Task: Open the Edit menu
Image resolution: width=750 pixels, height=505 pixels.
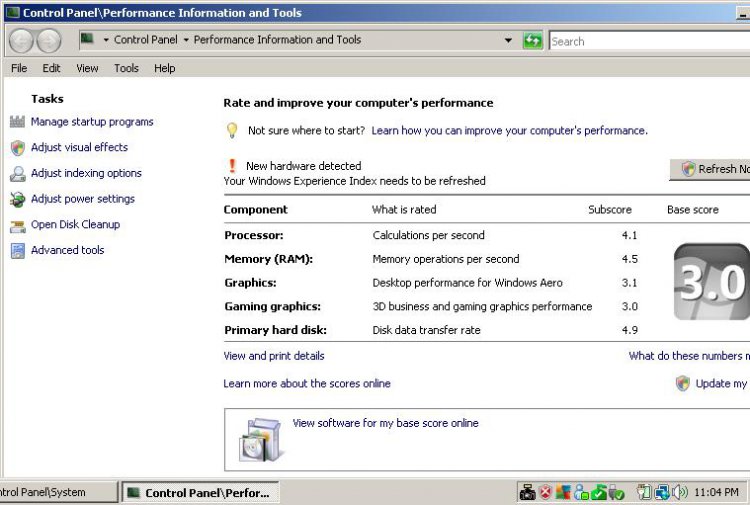Action: click(51, 68)
